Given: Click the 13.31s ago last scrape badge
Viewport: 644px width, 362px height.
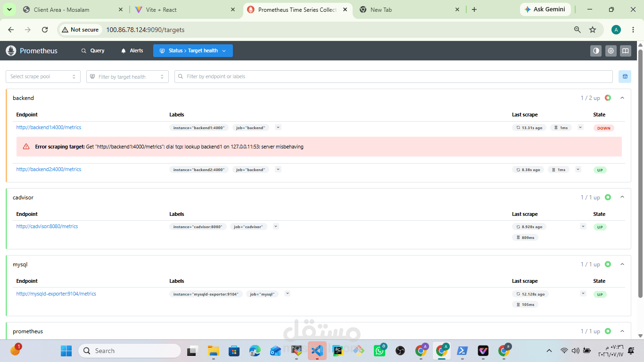Looking at the screenshot, I should point(529,128).
